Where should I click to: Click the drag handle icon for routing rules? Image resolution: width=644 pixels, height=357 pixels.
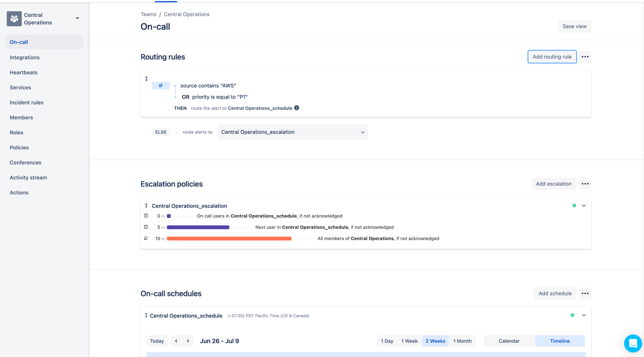coord(146,79)
